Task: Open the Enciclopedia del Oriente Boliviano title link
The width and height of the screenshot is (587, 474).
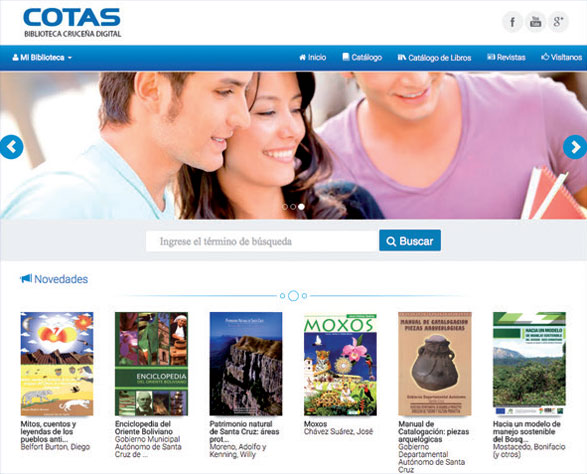Action: coord(144,428)
